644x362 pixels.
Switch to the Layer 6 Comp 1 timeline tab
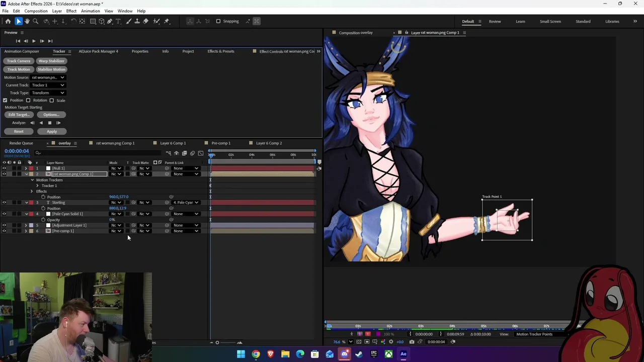pos(173,143)
